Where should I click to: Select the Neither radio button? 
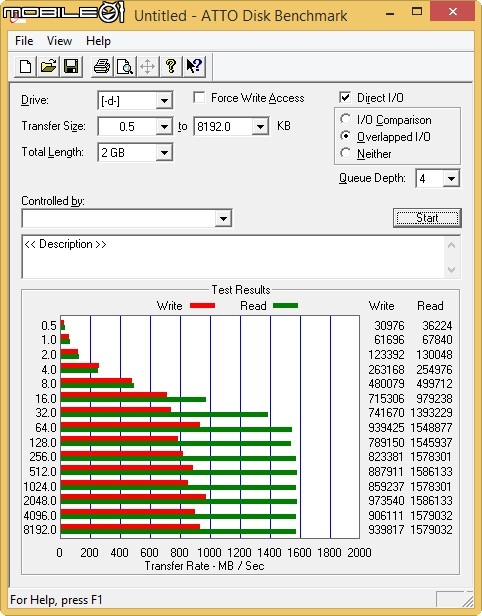345,153
